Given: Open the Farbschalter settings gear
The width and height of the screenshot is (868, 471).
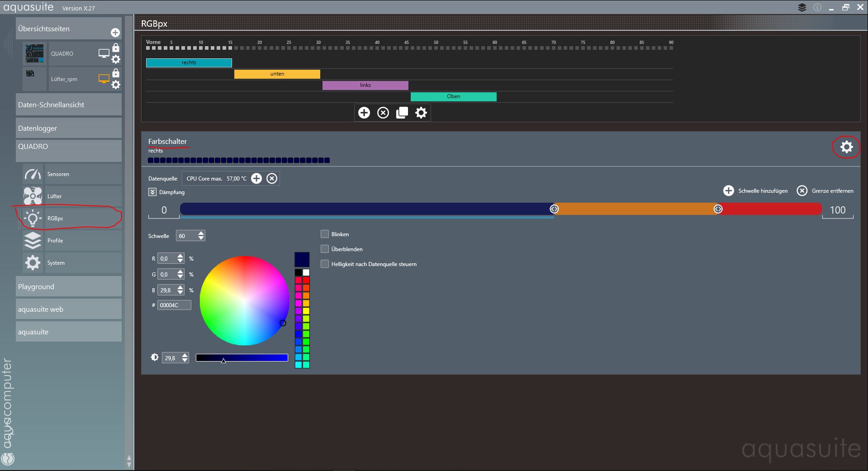Looking at the screenshot, I should 846,147.
